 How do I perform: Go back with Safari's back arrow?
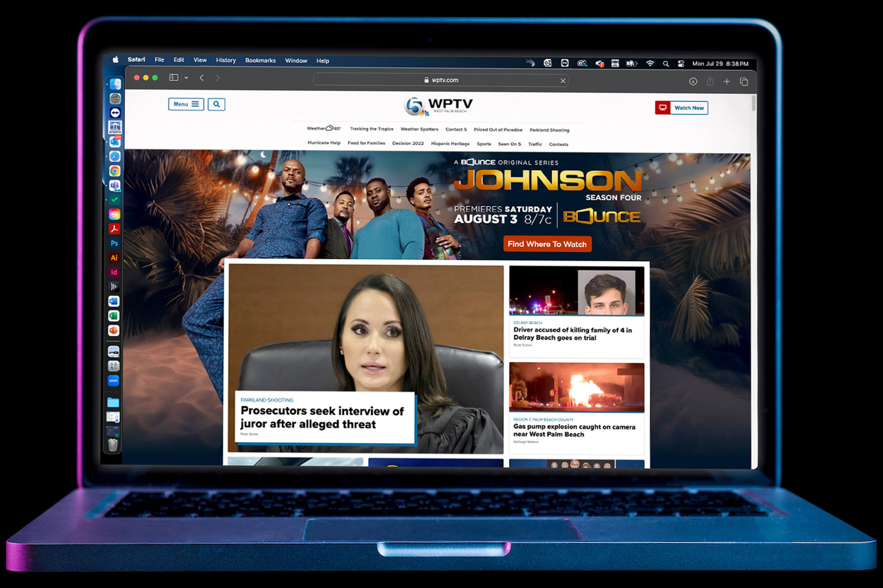(202, 78)
